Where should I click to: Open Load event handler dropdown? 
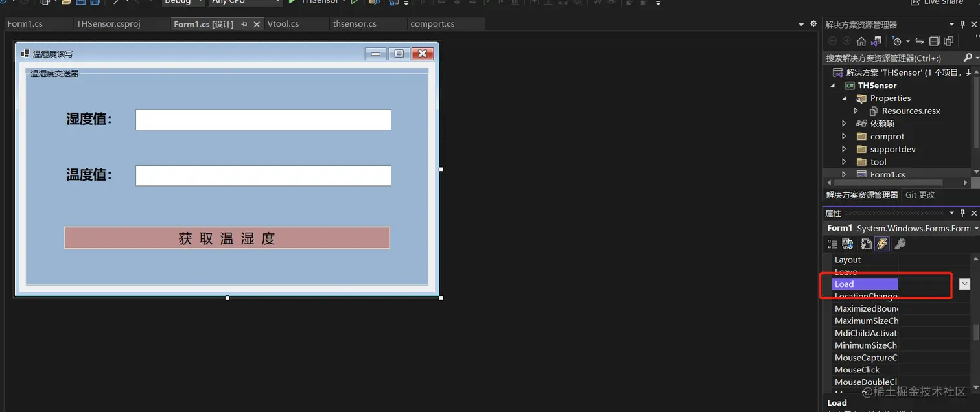pyautogui.click(x=964, y=284)
